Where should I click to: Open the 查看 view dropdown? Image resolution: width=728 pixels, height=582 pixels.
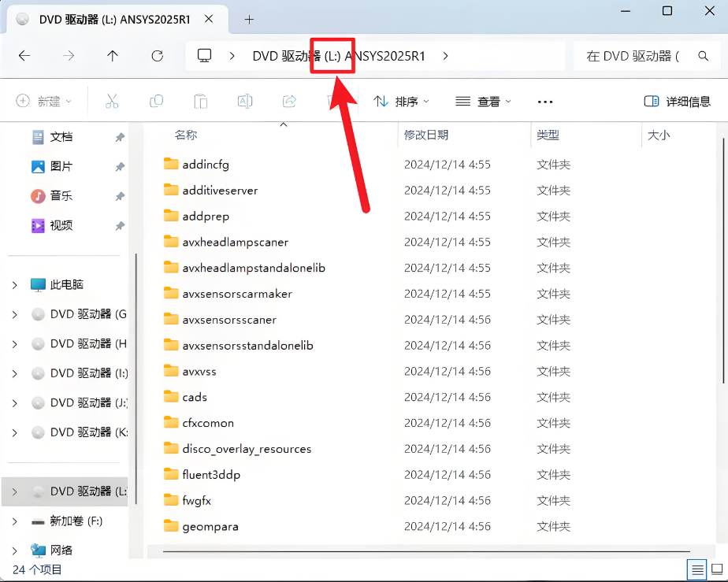point(483,101)
